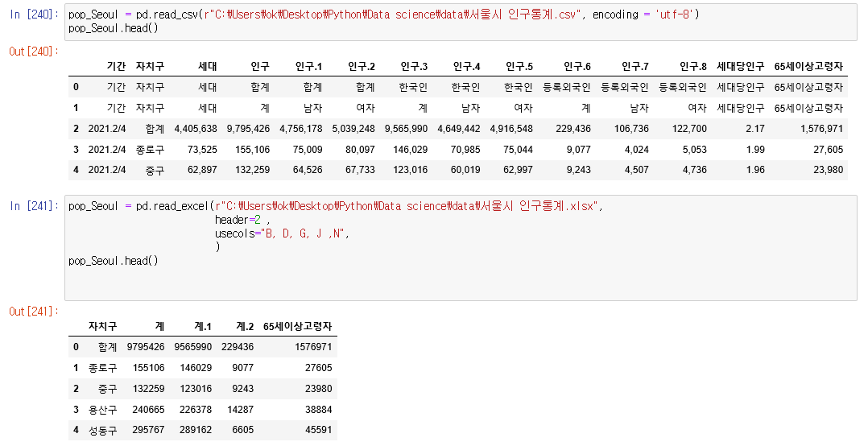
Task: Click the 인구.5 column header
Action: point(519,66)
